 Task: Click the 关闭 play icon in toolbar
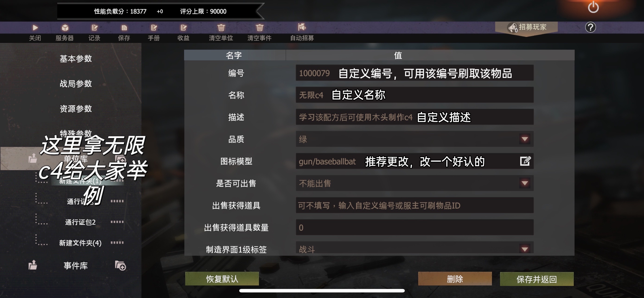coord(35,28)
